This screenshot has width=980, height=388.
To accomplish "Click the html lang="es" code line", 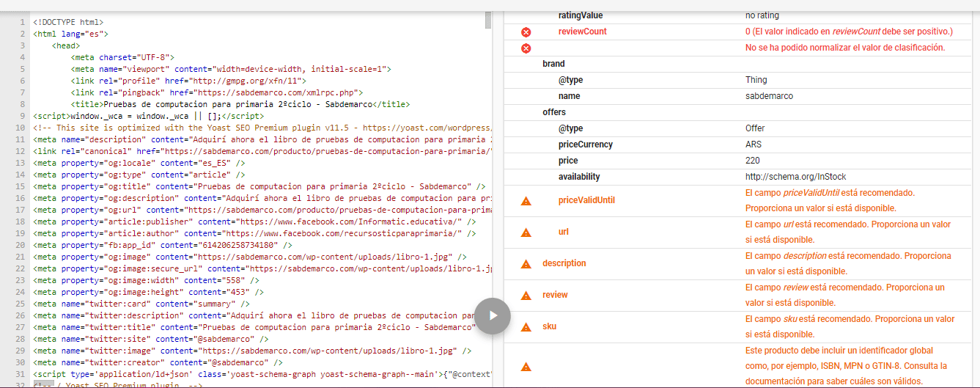I will click(x=70, y=34).
